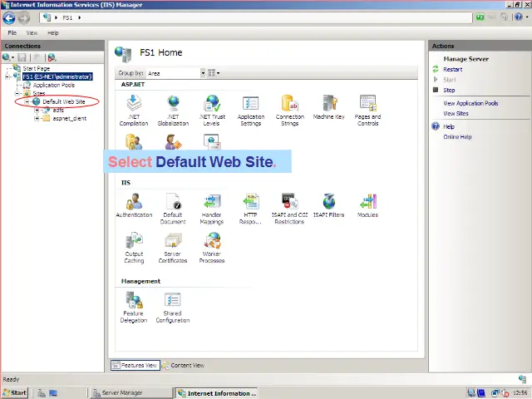This screenshot has height=399, width=532.
Task: Open the Machine Key feature
Action: point(329,107)
